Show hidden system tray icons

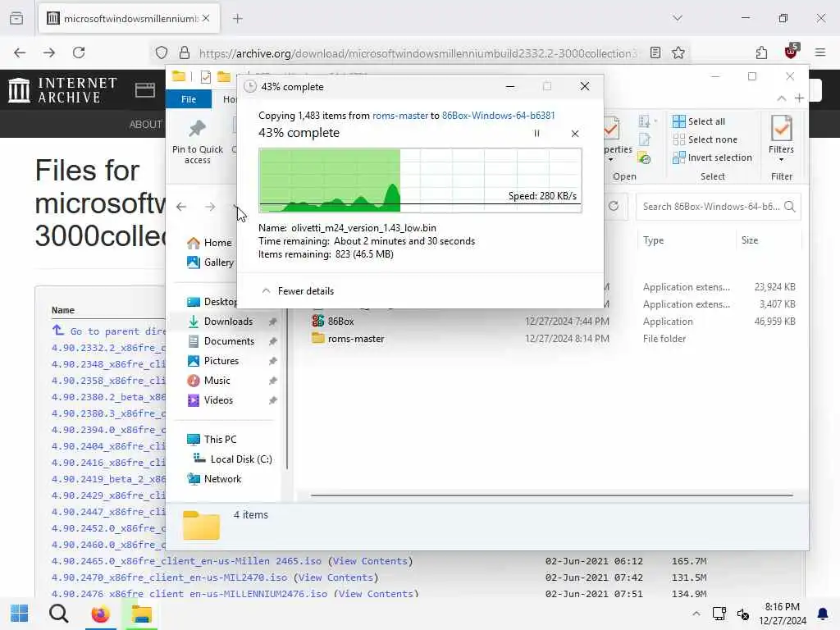pos(696,614)
